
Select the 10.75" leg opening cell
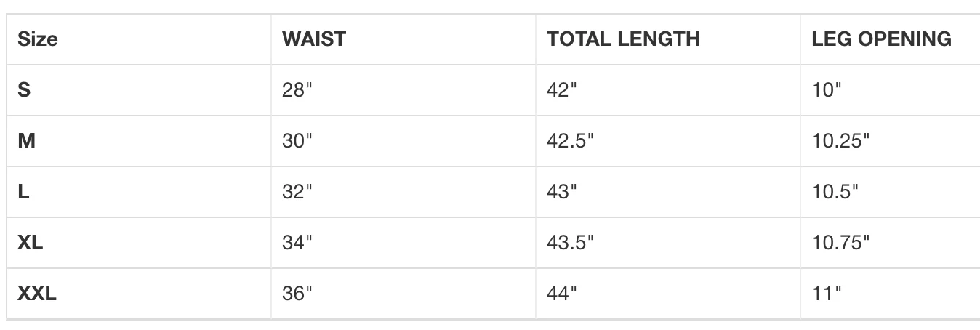(x=840, y=243)
